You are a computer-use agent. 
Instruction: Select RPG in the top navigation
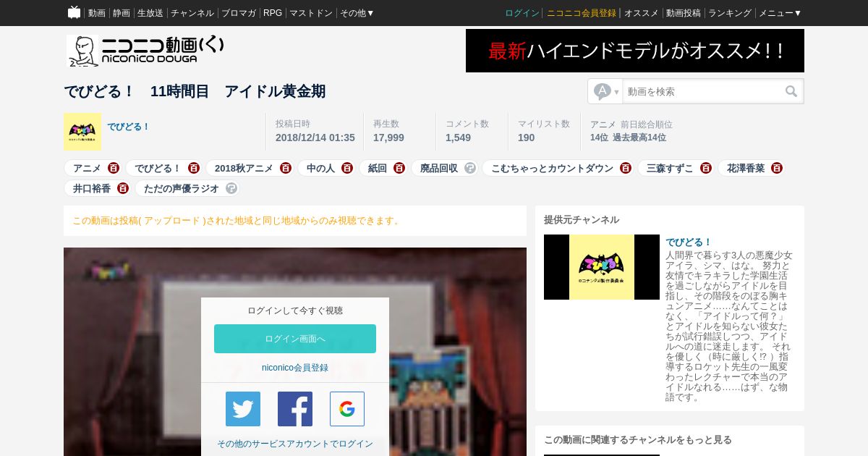pyautogui.click(x=273, y=13)
